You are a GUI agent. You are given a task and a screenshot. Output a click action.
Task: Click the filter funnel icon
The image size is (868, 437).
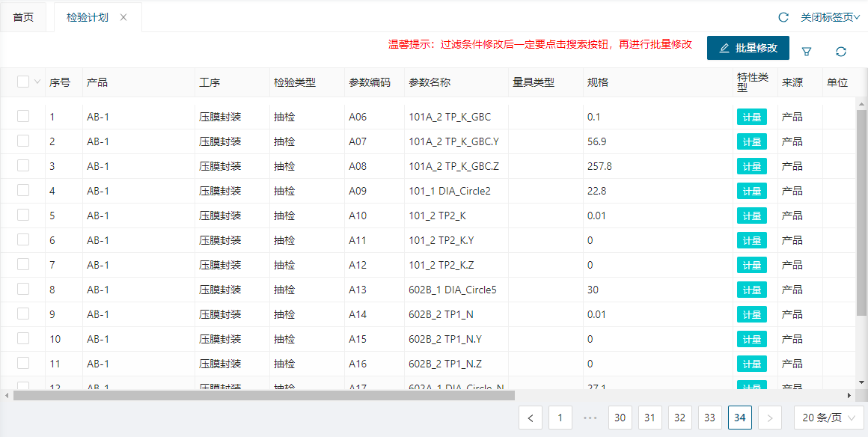807,51
